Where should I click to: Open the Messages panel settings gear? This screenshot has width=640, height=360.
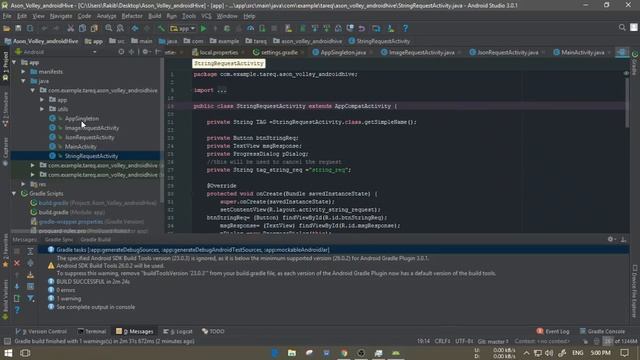(611, 240)
